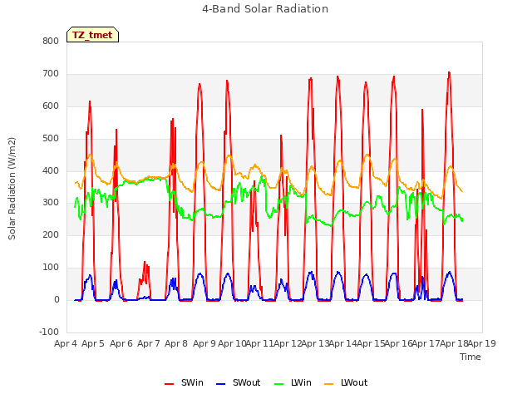Toggle the LWout legend entry
This screenshot has width=532, height=399.
coord(346,382)
